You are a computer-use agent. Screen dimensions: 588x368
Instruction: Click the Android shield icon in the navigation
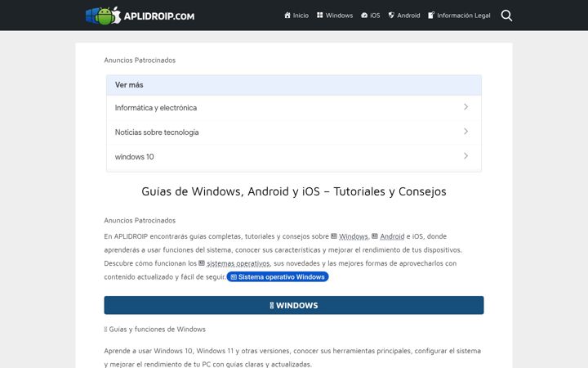pos(391,15)
